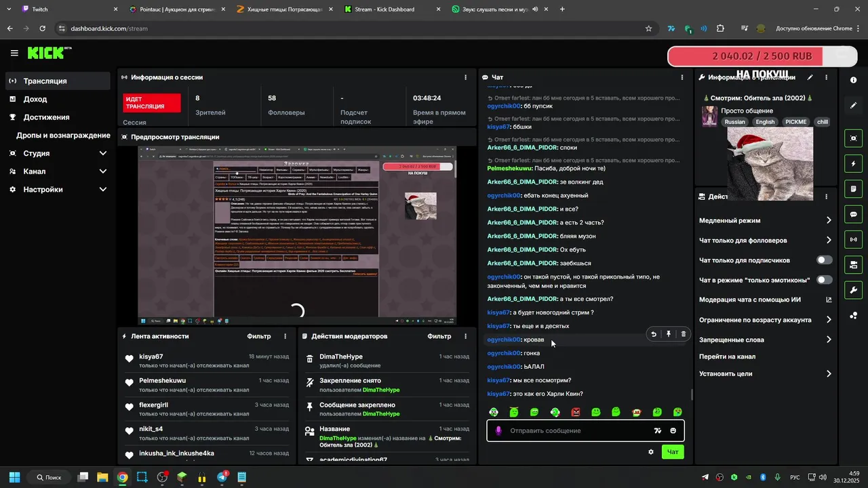Image resolution: width=868 pixels, height=488 pixels.
Task: Click the lightning bolt icon in right sidebar
Action: point(853,164)
